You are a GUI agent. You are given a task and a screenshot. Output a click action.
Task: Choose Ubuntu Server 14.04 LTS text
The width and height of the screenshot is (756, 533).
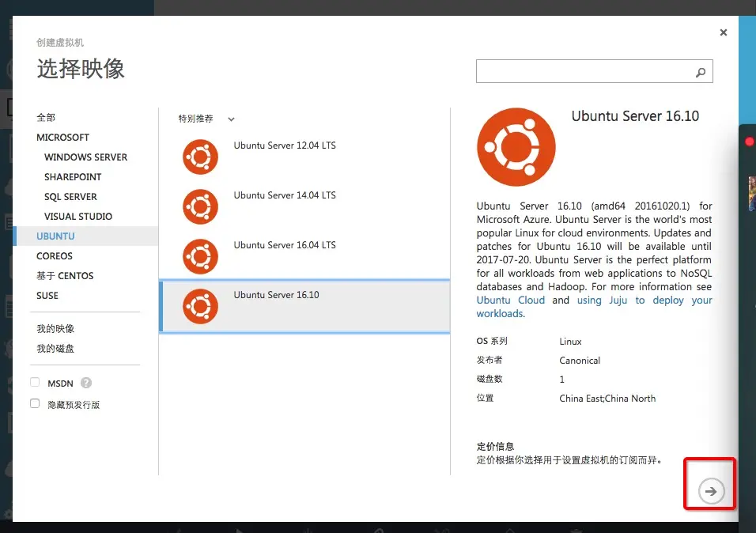(285, 195)
